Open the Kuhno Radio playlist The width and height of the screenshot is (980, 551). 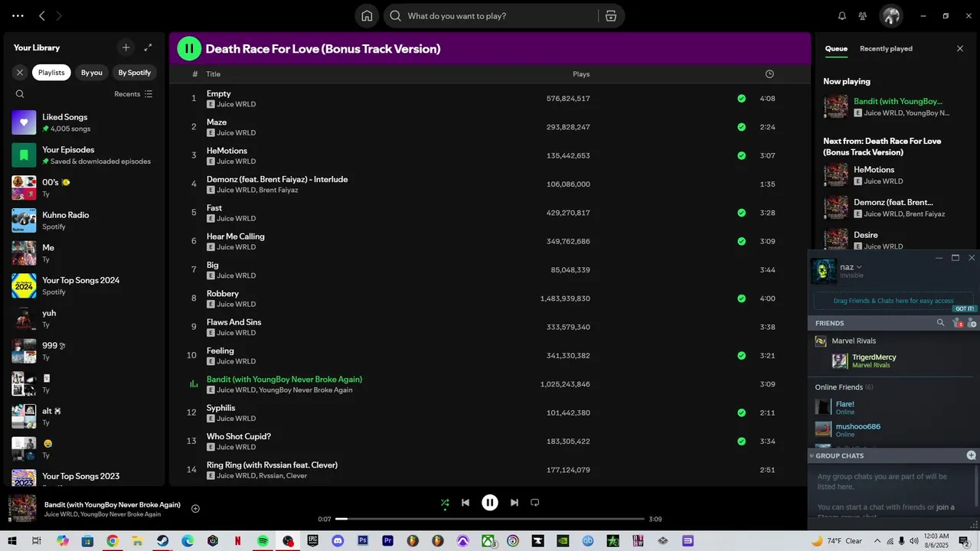[x=84, y=220]
